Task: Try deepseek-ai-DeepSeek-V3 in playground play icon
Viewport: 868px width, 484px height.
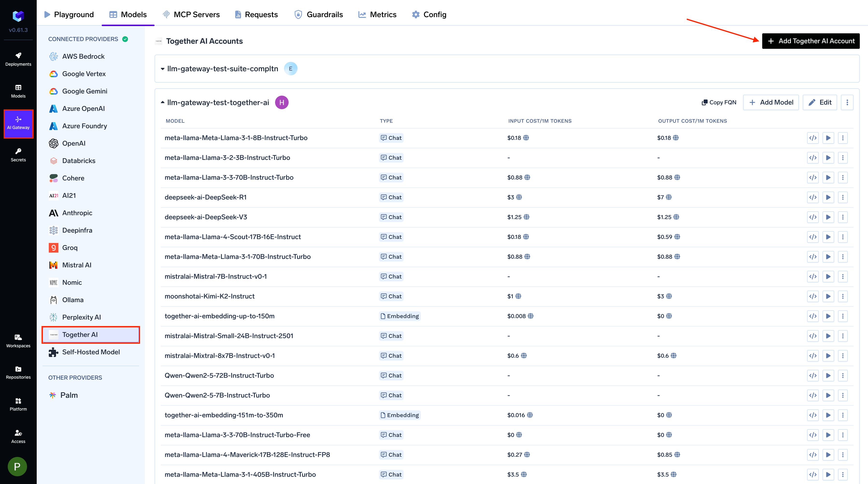Action: [828, 217]
